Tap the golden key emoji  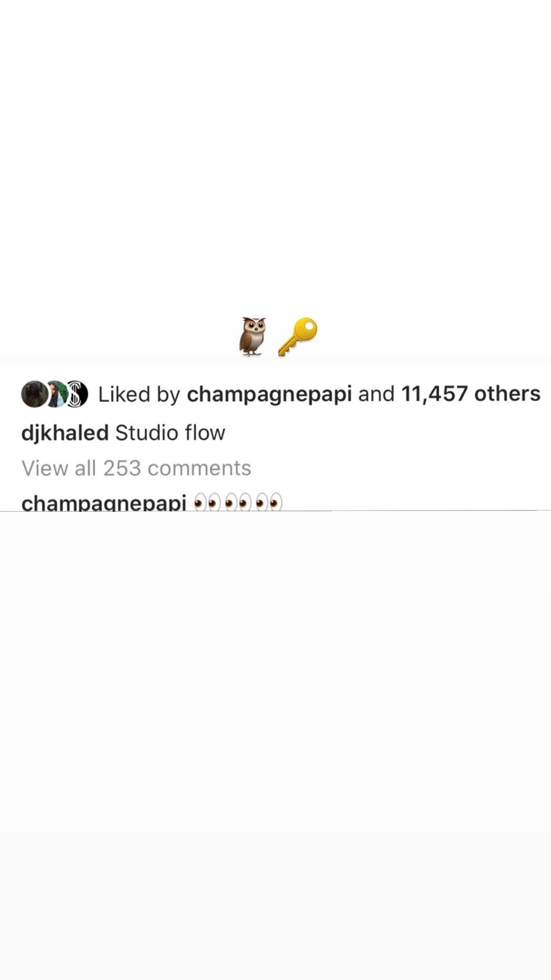coord(297,336)
